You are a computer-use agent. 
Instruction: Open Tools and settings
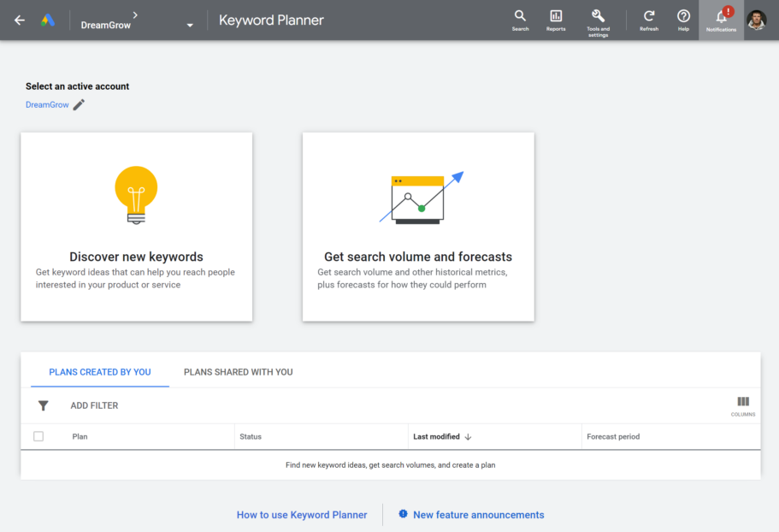[598, 20]
